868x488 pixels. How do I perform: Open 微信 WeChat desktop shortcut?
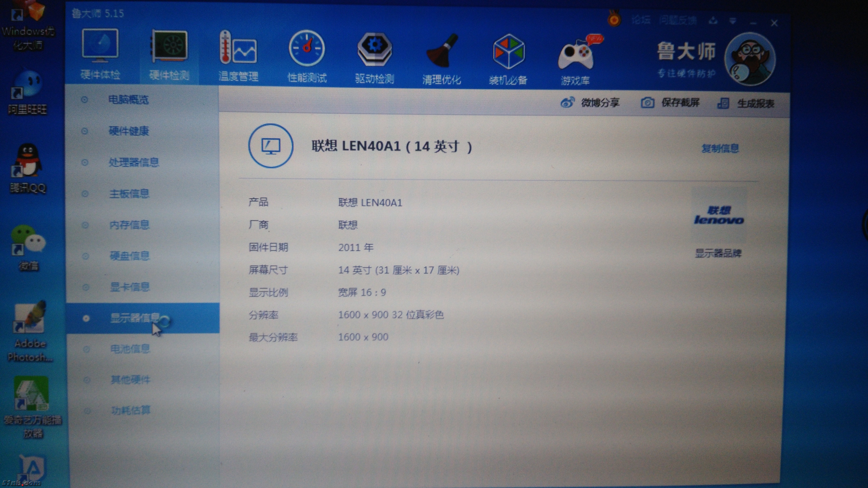point(28,248)
